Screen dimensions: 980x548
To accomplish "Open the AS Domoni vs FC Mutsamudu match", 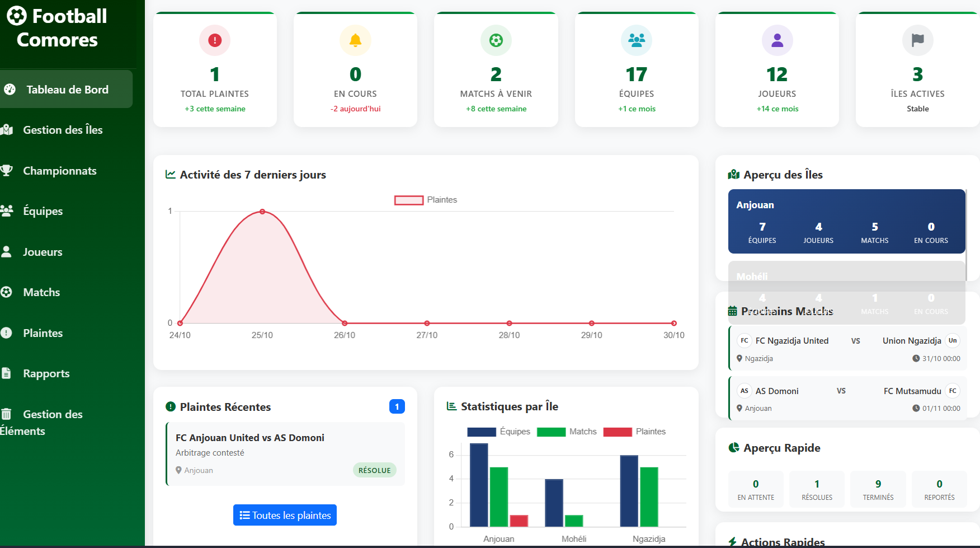I will [x=847, y=399].
